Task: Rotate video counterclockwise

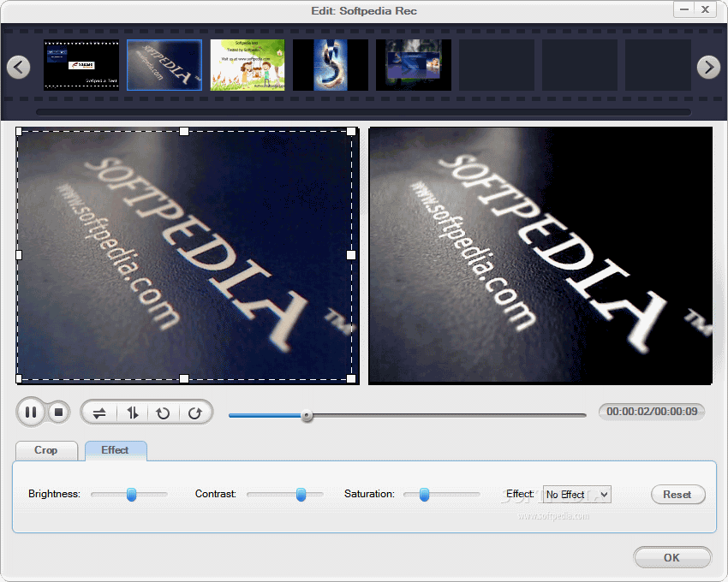Action: tap(163, 413)
